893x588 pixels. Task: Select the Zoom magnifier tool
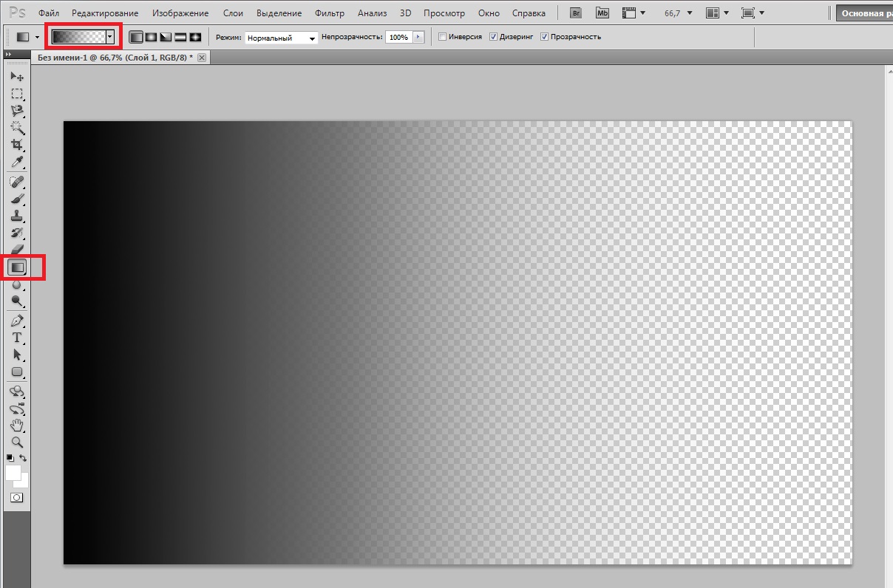point(16,442)
